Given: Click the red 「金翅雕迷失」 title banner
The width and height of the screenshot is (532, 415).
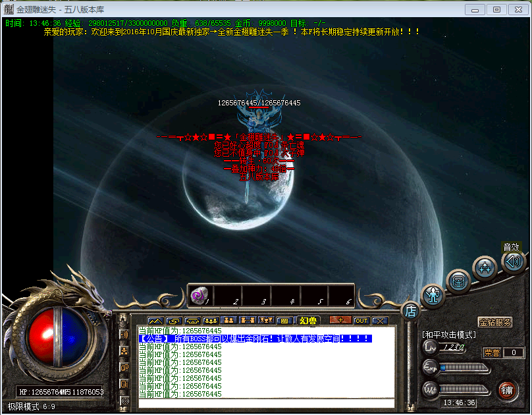Looking at the screenshot, I should tap(259, 137).
